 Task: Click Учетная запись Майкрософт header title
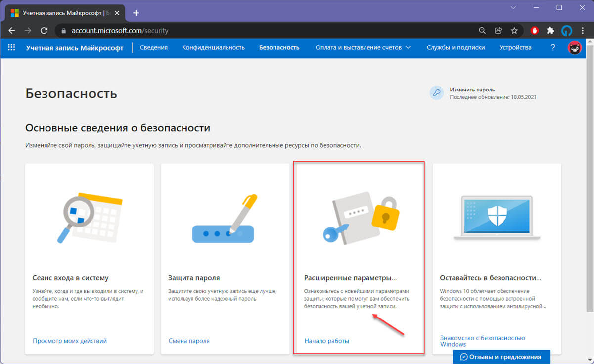coord(75,48)
